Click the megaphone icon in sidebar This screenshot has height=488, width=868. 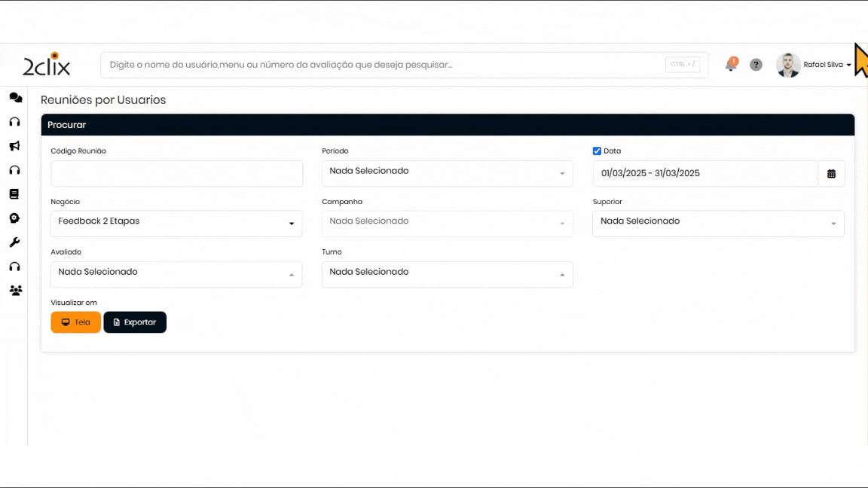coord(14,146)
